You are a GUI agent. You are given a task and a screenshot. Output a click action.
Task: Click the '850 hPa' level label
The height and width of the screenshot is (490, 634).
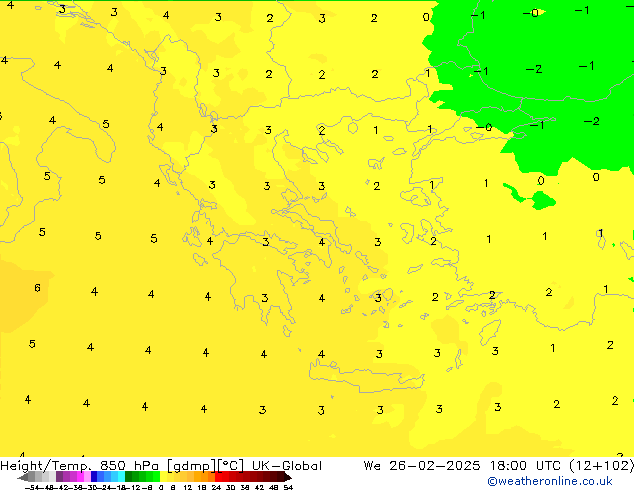point(129,466)
